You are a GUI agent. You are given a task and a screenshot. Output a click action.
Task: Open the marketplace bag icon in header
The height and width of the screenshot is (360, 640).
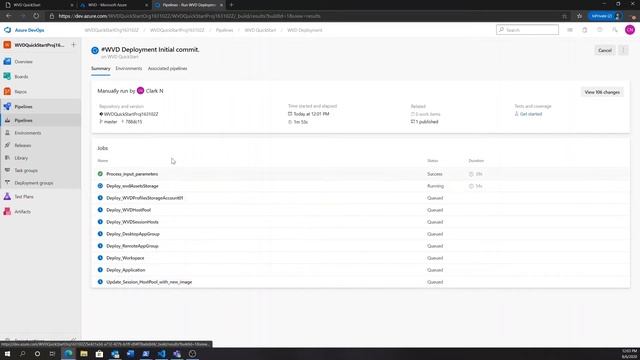[584, 30]
